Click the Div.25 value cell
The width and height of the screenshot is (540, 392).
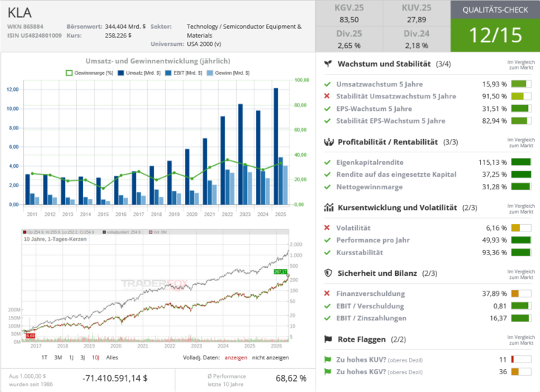[349, 39]
